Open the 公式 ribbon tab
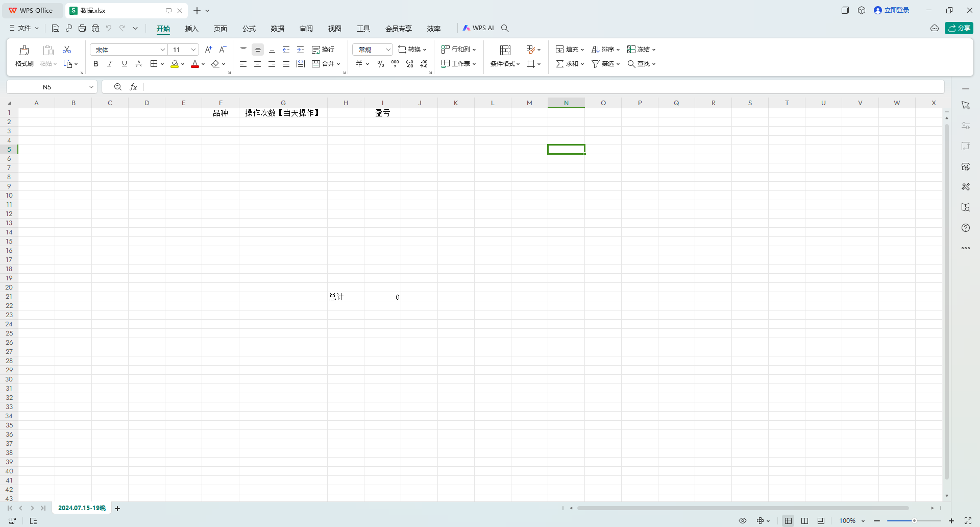The width and height of the screenshot is (980, 527). (x=249, y=29)
